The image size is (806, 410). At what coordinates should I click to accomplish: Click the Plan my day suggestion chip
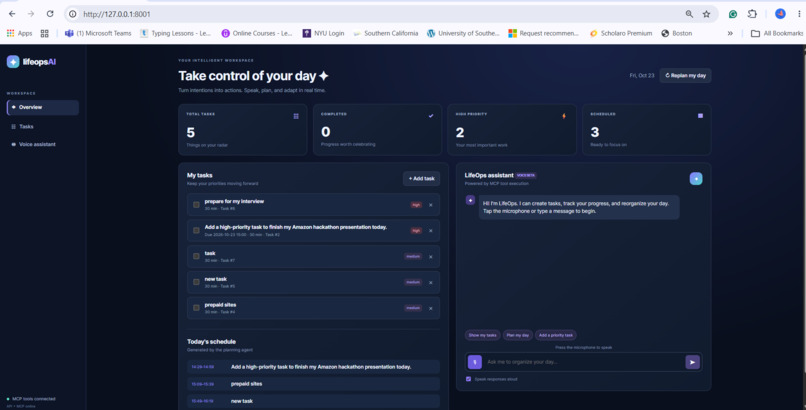pos(518,335)
